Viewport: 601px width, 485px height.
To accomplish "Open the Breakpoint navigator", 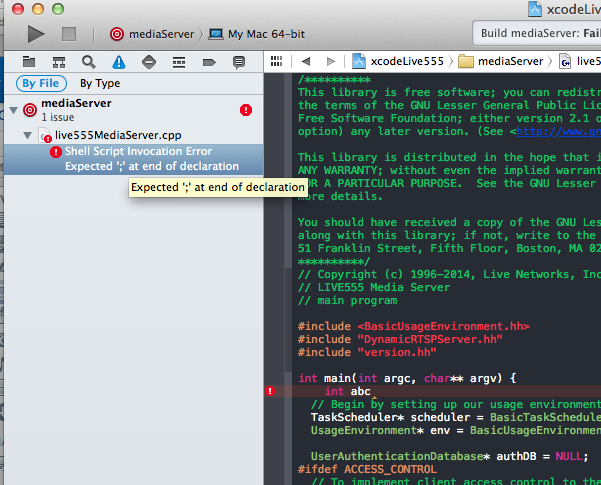I will coord(209,62).
